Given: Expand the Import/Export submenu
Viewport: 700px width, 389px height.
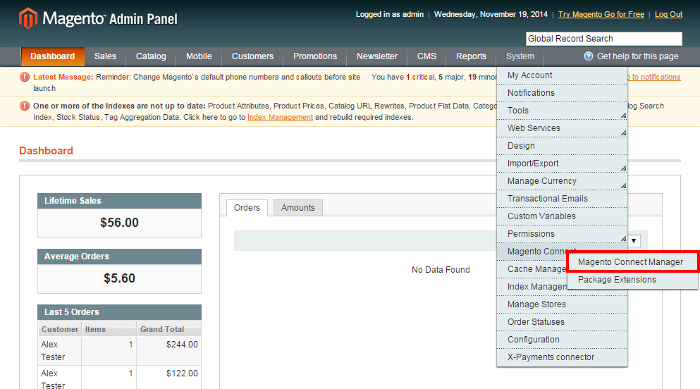Looking at the screenshot, I should 562,163.
